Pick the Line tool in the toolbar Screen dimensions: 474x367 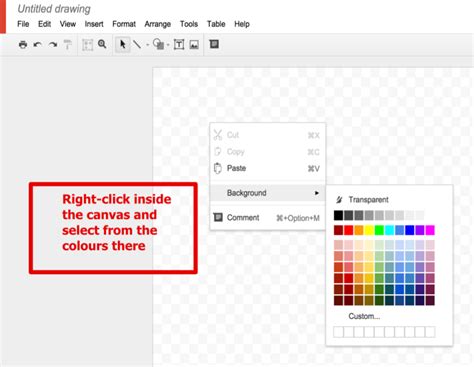pos(137,44)
